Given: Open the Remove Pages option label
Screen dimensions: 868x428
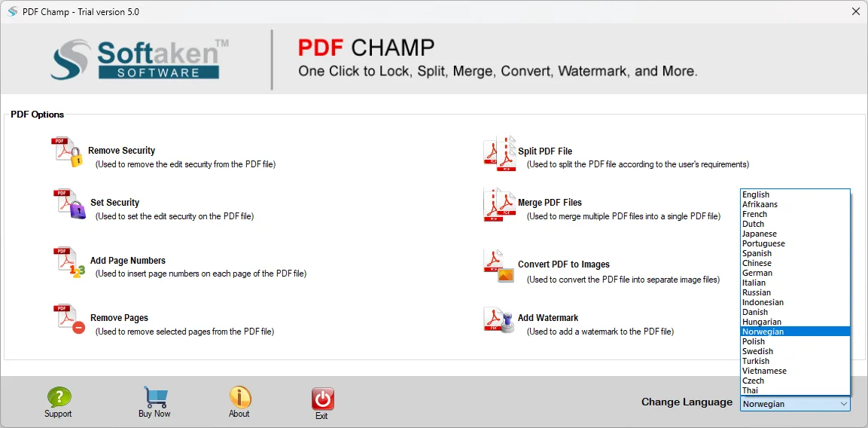Looking at the screenshot, I should 120,318.
